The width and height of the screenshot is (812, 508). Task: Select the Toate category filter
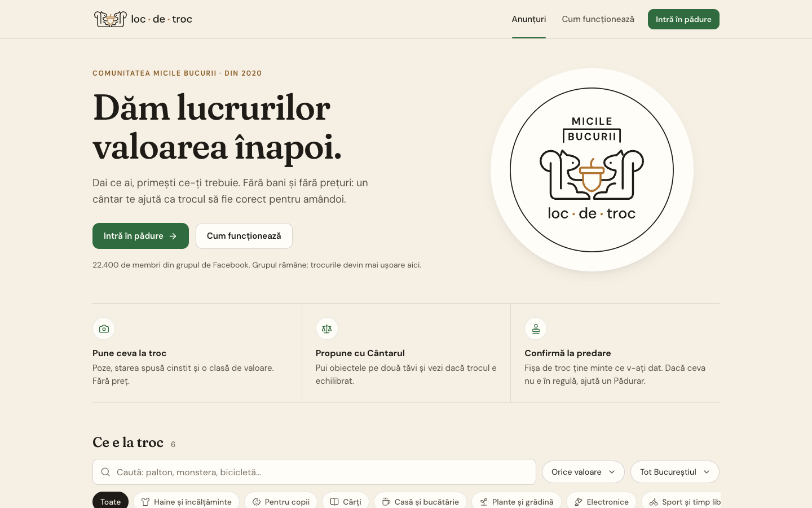tap(111, 501)
